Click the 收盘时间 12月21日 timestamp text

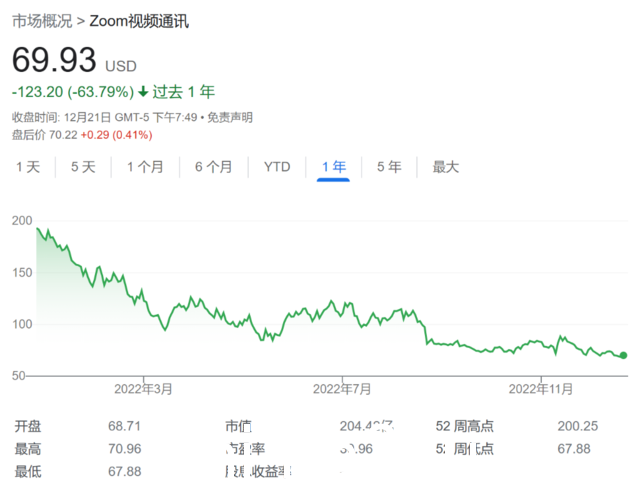tap(104, 118)
